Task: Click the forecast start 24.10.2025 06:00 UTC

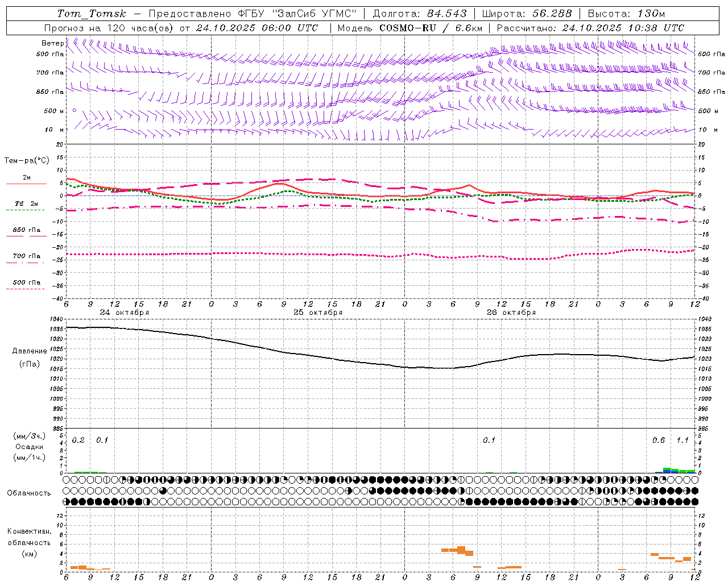Action: click(257, 28)
